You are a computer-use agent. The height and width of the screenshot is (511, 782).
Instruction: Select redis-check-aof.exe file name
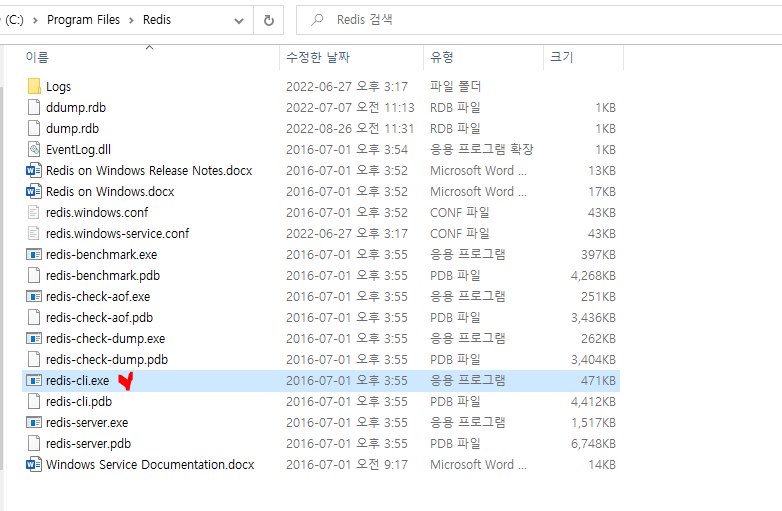tap(98, 296)
